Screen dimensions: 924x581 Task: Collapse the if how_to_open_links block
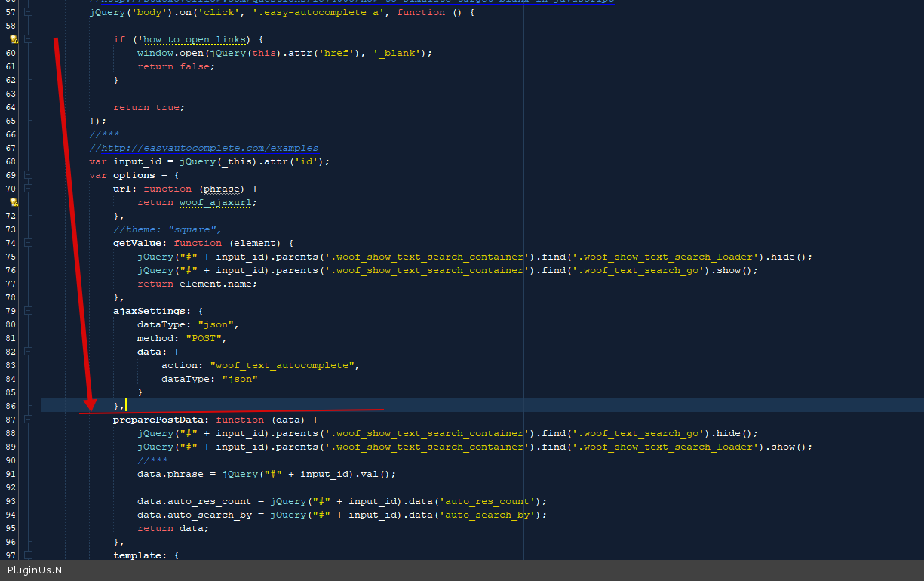29,39
